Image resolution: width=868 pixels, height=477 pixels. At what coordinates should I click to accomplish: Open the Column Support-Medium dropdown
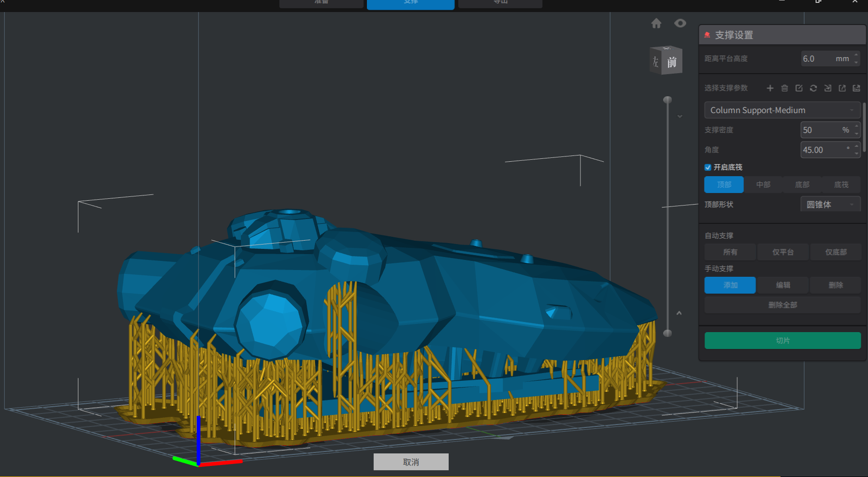point(782,110)
